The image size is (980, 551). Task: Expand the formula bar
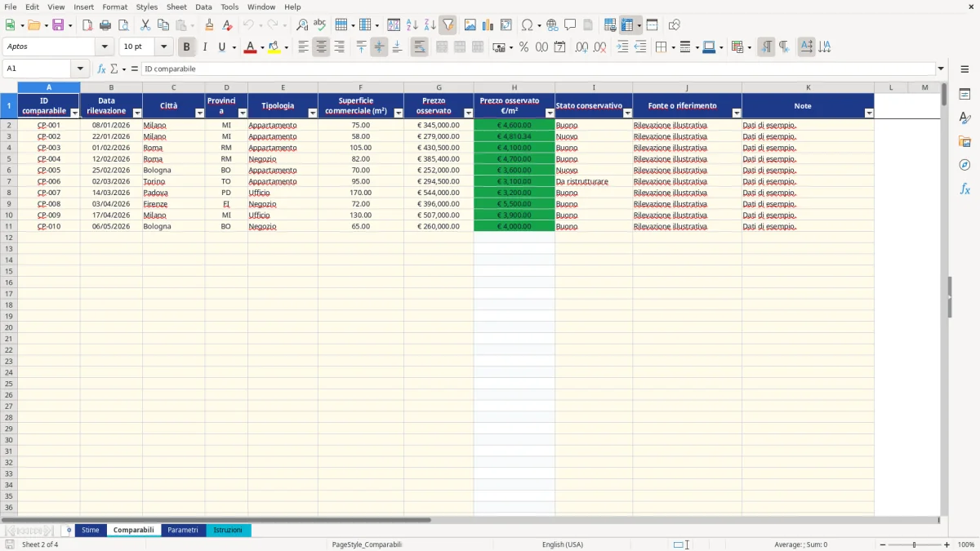coord(941,69)
